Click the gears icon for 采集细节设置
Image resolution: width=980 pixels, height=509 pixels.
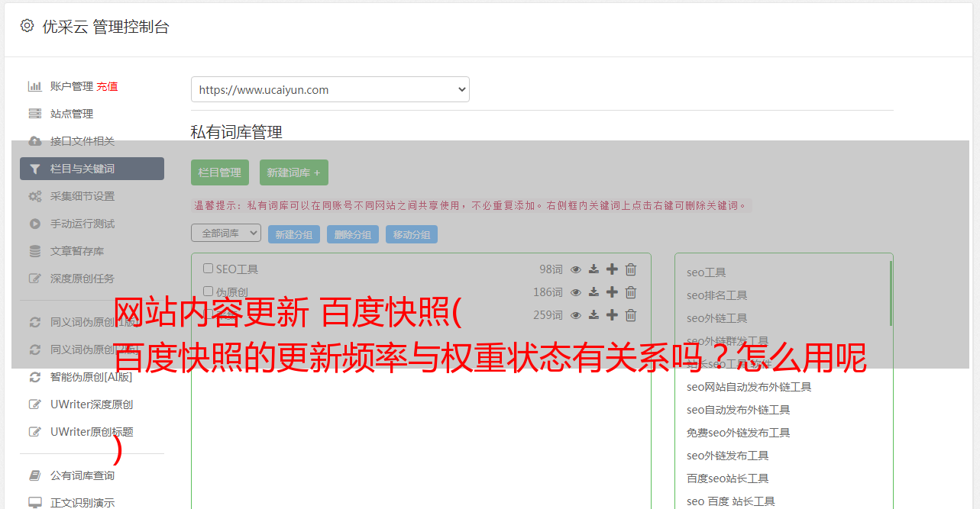[x=34, y=196]
